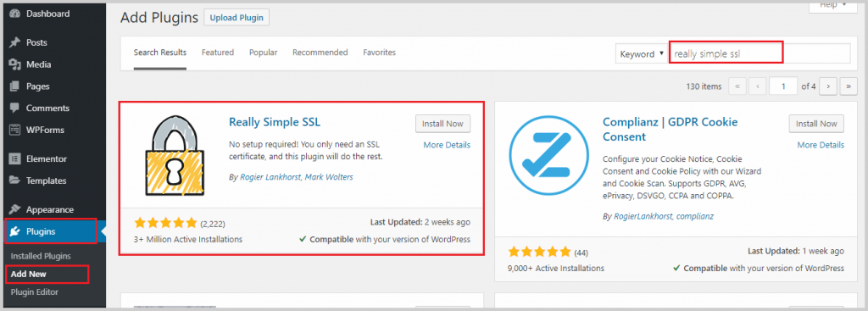Open author link Rogier Lankhorst
This screenshot has height=311, width=868.
point(270,177)
